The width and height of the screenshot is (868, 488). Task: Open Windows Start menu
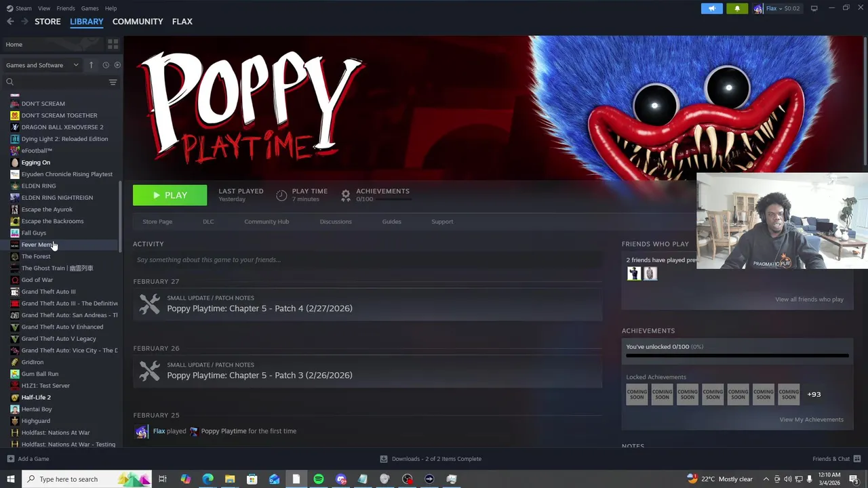point(10,479)
